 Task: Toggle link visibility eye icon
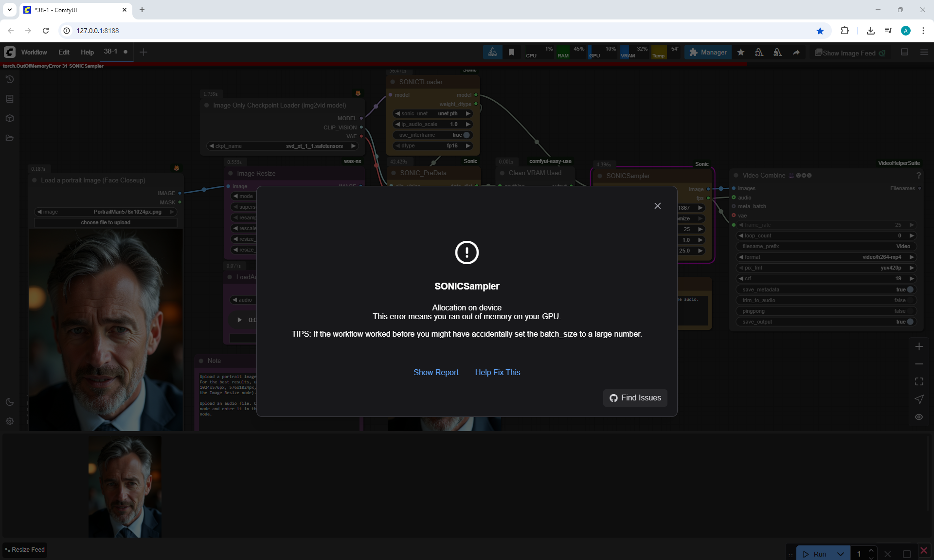point(919,417)
